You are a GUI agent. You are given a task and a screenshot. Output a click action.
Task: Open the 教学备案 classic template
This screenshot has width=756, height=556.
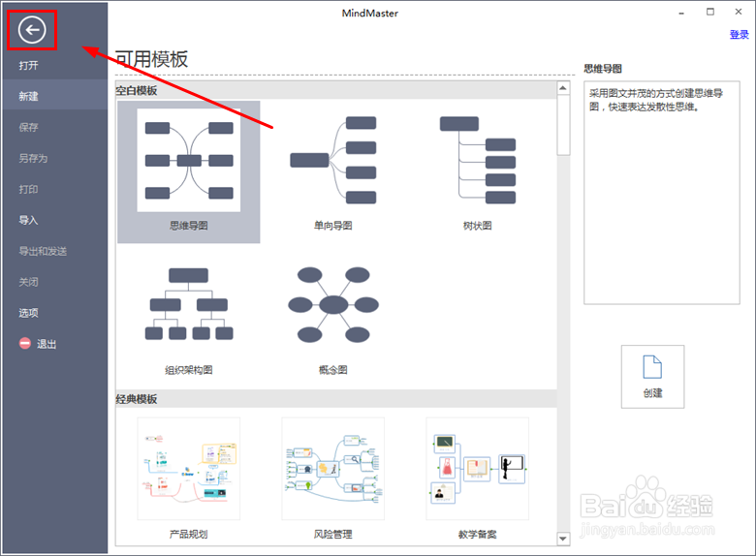coord(477,468)
